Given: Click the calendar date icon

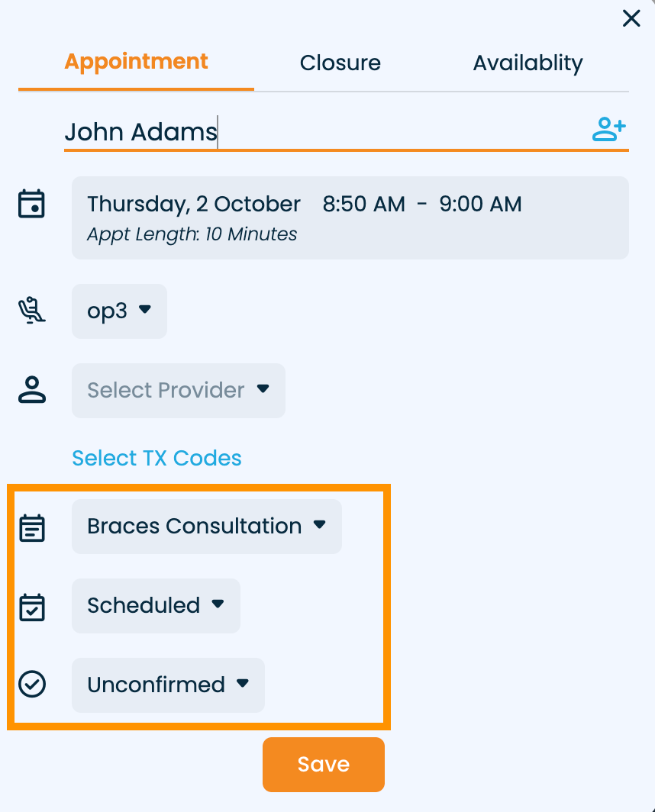Looking at the screenshot, I should 32,204.
